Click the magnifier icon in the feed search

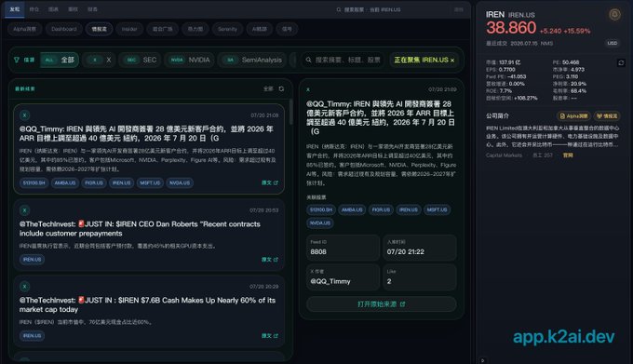[308, 60]
